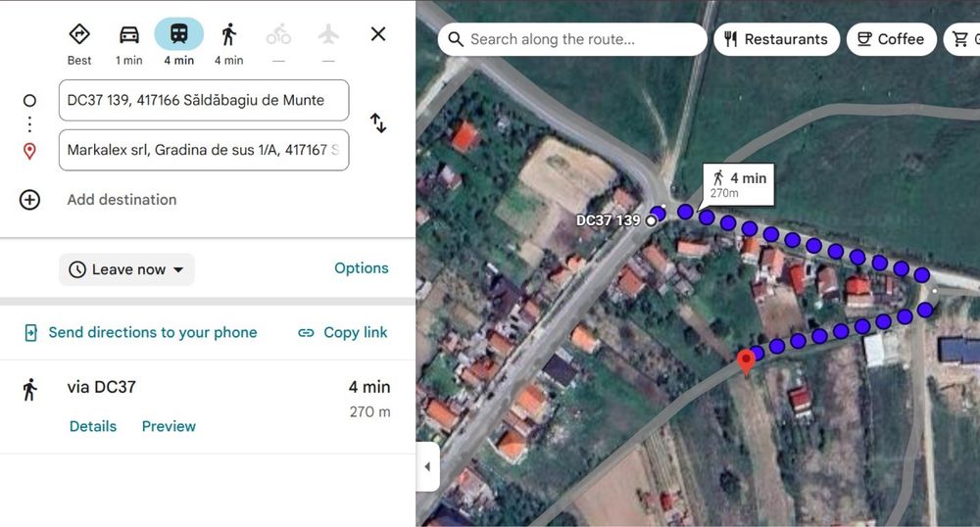Viewport: 980px width, 527px height.
Task: Close the directions panel
Action: [x=378, y=34]
